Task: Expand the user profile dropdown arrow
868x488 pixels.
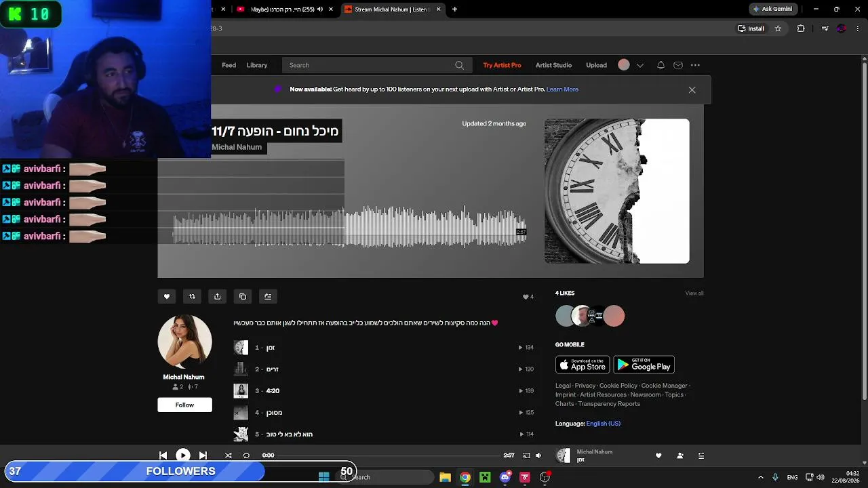Action: (639, 66)
